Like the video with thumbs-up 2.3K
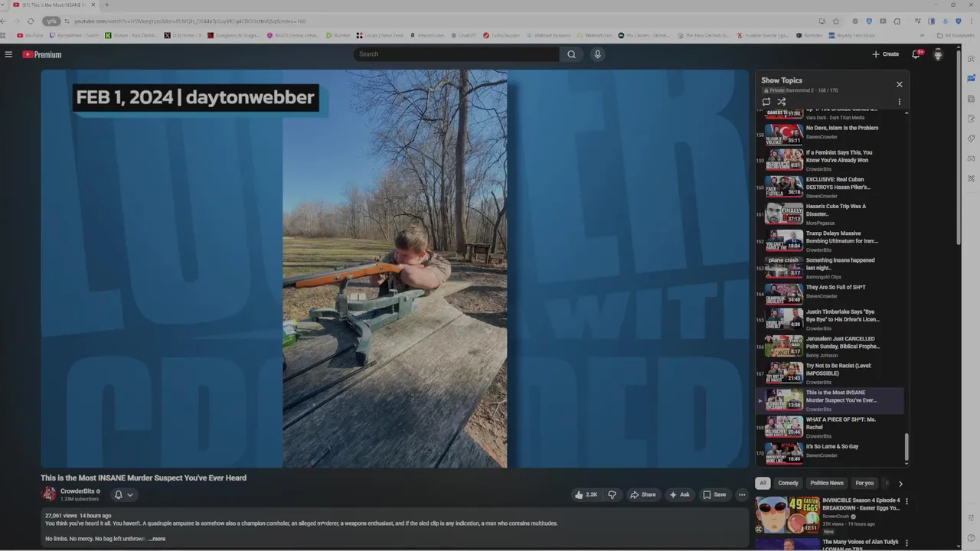Viewport: 980px width, 551px height. coord(586,494)
